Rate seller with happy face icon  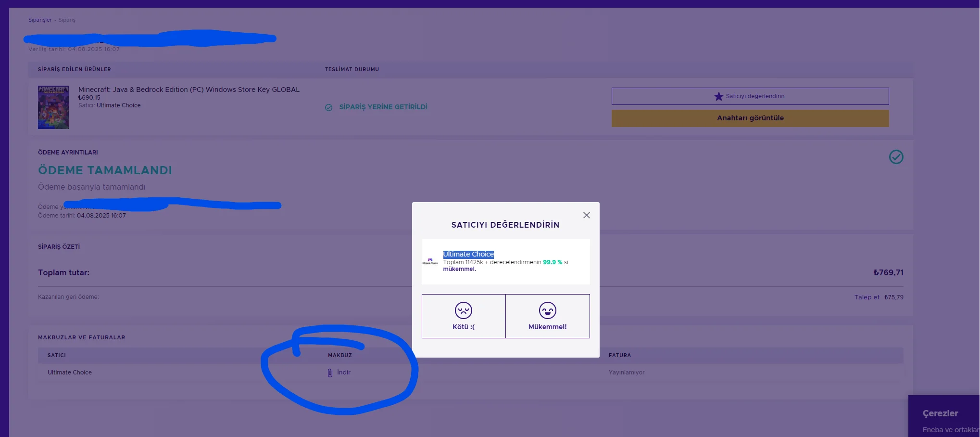548,310
